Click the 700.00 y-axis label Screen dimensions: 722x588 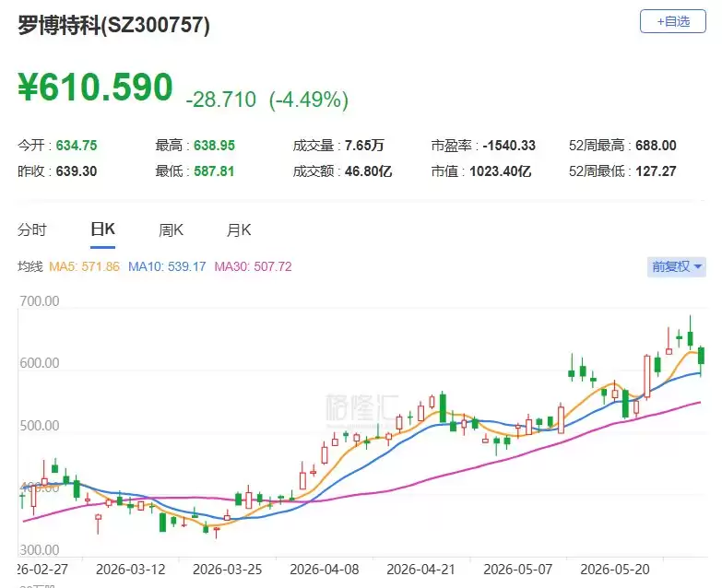tap(40, 300)
